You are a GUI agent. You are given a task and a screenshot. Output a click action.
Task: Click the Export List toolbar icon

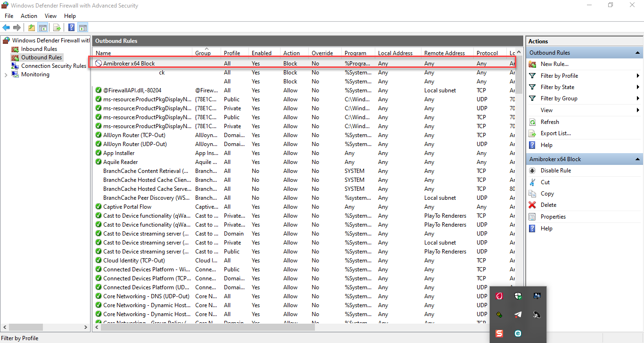57,27
